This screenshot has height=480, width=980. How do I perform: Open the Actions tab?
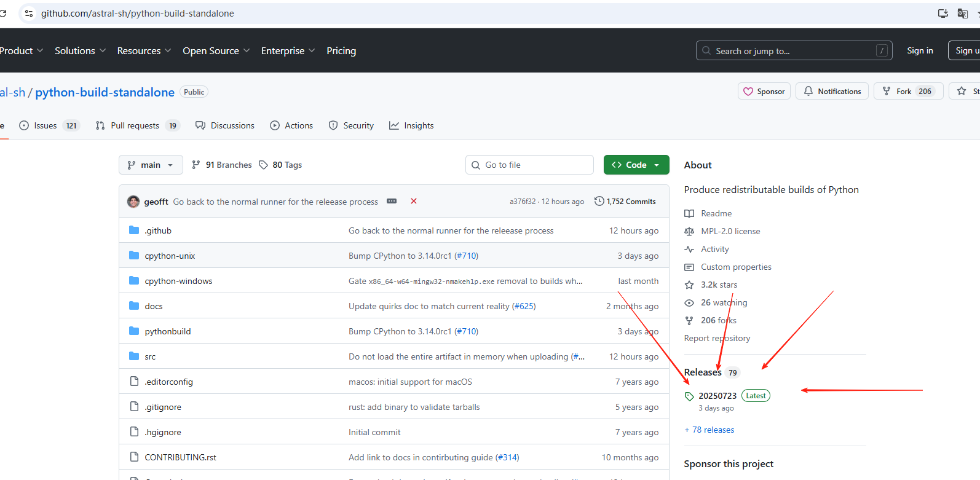[x=291, y=125]
